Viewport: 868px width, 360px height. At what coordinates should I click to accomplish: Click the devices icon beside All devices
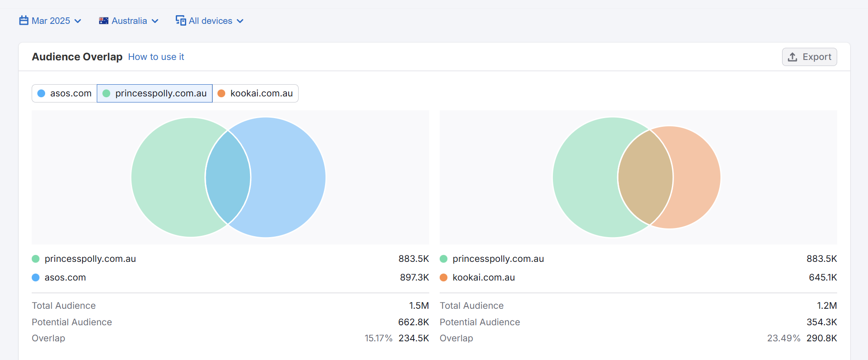(181, 20)
